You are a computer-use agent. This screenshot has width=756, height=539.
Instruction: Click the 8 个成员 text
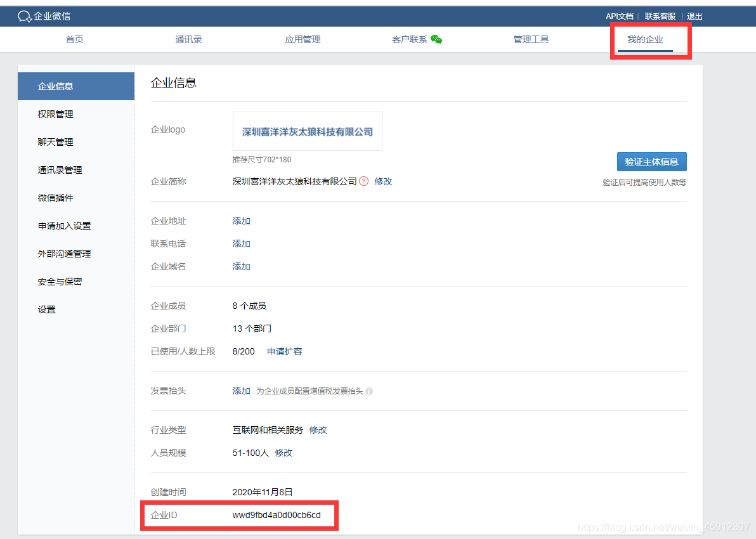249,306
